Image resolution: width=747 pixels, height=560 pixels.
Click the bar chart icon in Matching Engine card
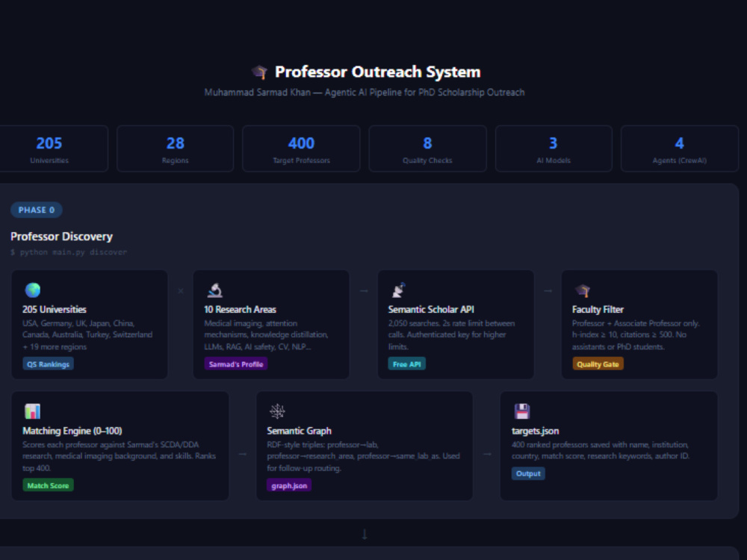(32, 411)
